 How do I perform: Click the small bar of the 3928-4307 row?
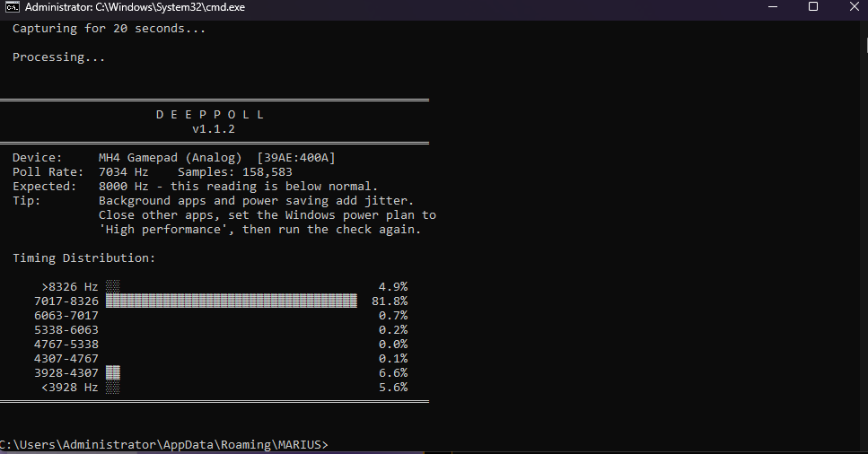tap(113, 373)
